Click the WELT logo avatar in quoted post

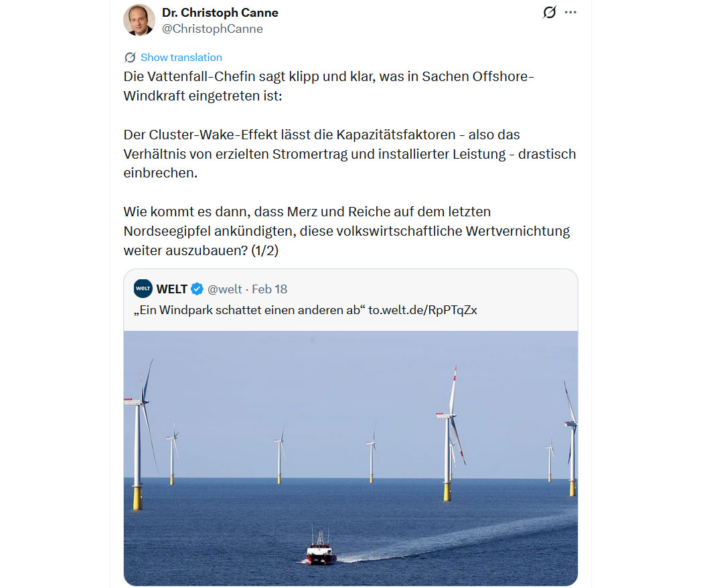[x=143, y=289]
